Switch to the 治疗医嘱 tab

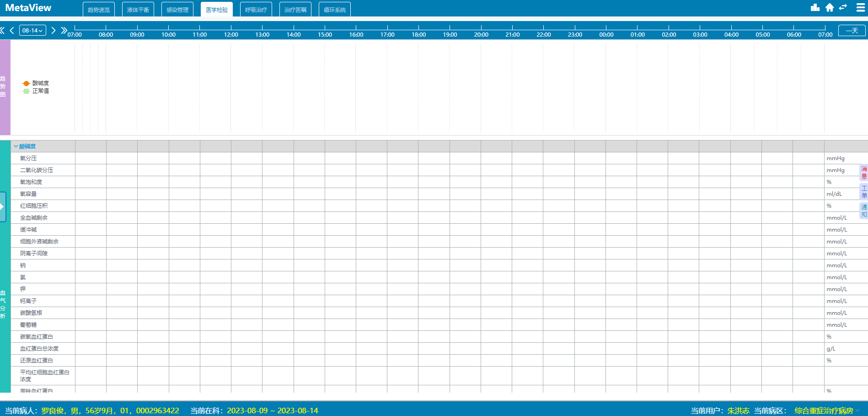click(295, 10)
